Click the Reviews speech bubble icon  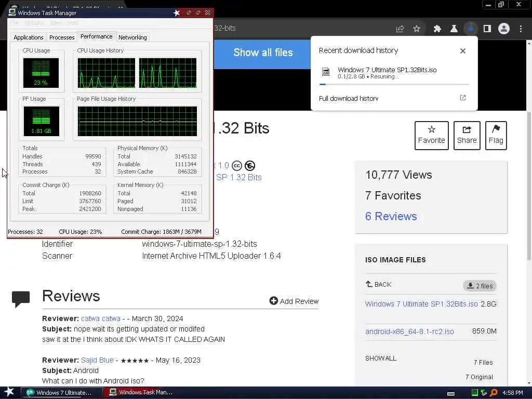point(21,299)
